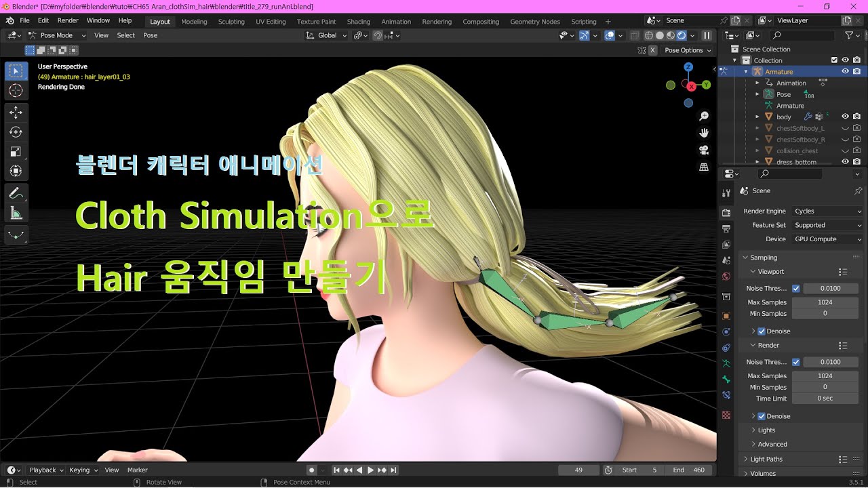Open Global transform orientation dropdown

coord(326,35)
